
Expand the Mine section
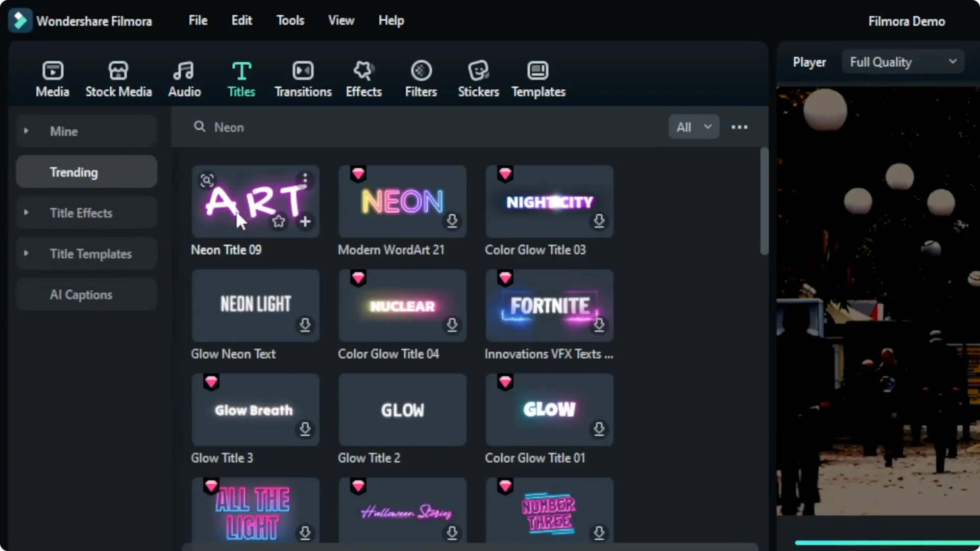27,131
